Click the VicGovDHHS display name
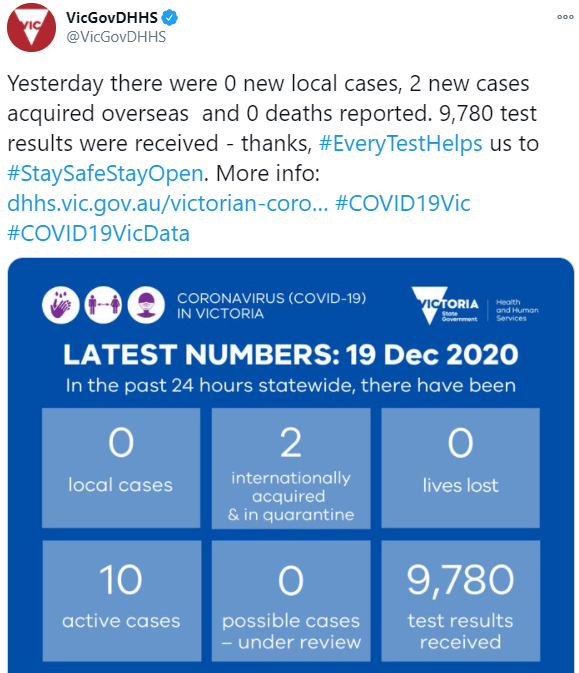This screenshot has width=579, height=673. coord(112,18)
